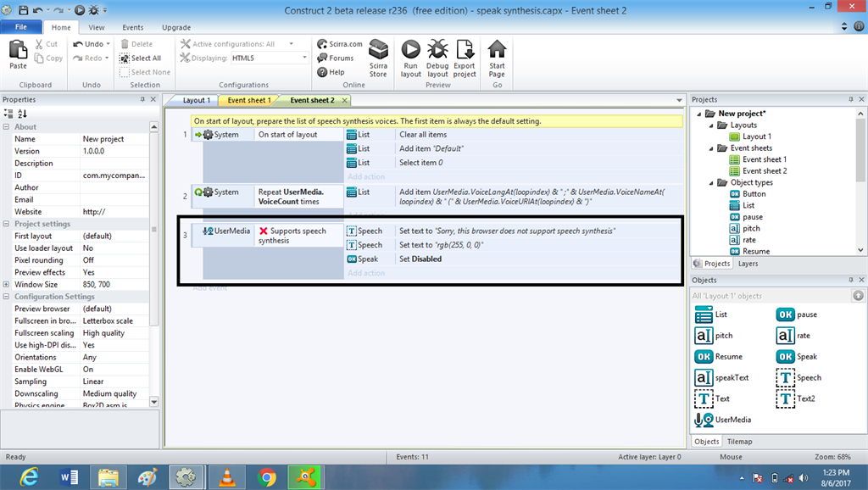Viewport: 868px width, 490px height.
Task: Click the Website property value http://
Action: (114, 211)
